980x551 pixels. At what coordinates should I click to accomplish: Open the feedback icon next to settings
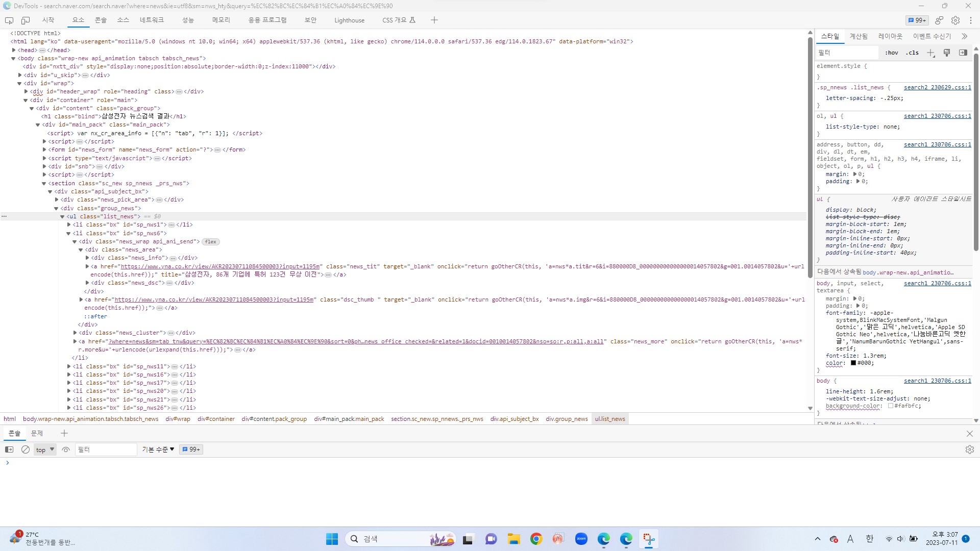(939, 20)
